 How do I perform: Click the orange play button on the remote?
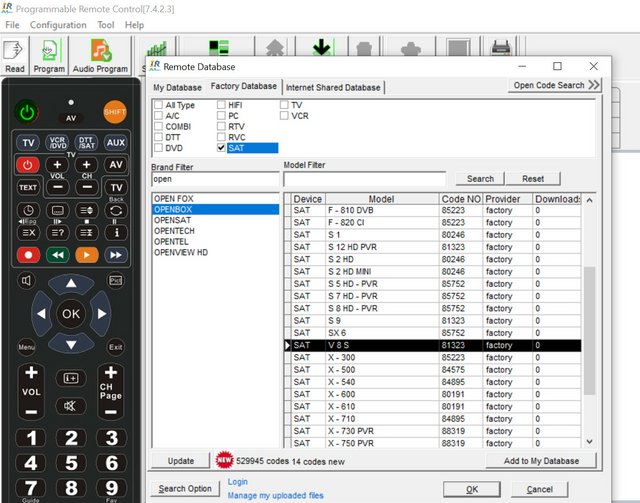pos(87,255)
